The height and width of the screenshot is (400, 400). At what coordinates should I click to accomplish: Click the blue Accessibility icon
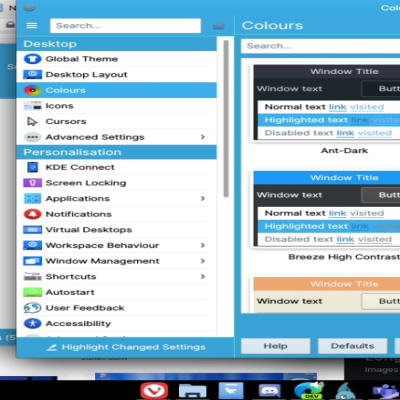click(32, 323)
